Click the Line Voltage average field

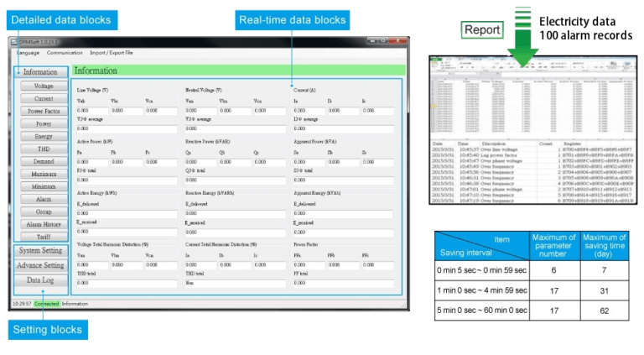[x=127, y=128]
